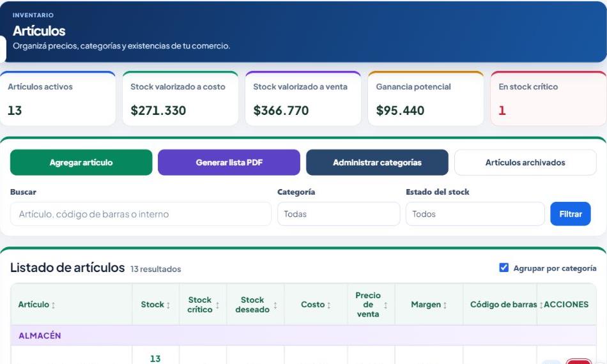Select the Artículos activos card
The height and width of the screenshot is (364, 607).
[x=58, y=98]
